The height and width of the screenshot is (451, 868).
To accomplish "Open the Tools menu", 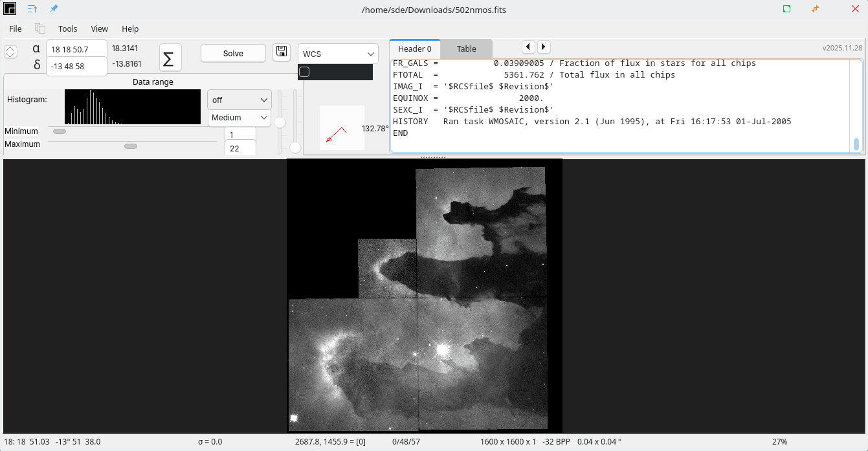I will (67, 28).
